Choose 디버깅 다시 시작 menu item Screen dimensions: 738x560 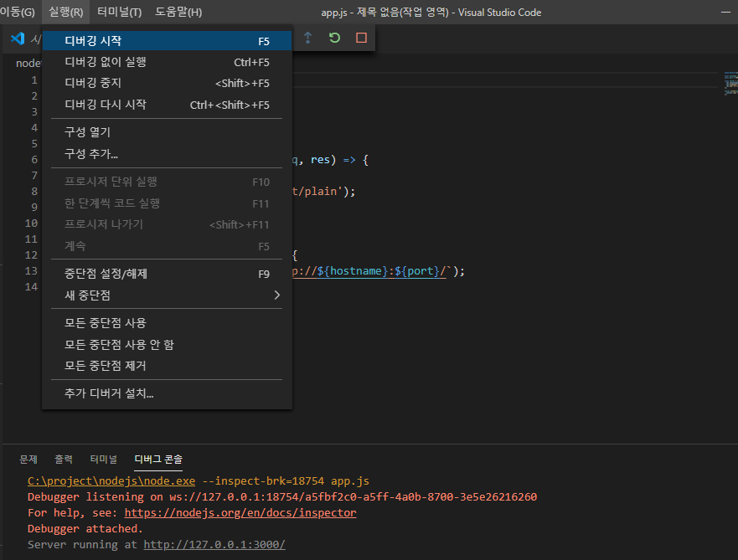click(x=167, y=105)
